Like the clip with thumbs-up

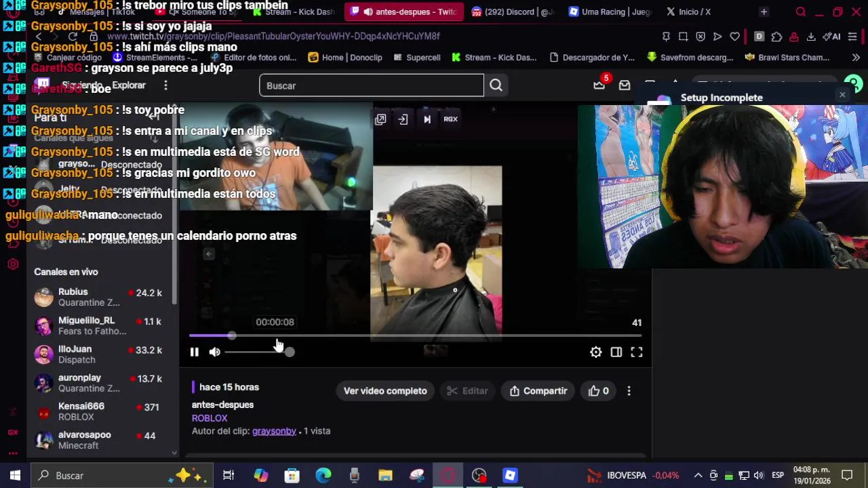(x=598, y=390)
